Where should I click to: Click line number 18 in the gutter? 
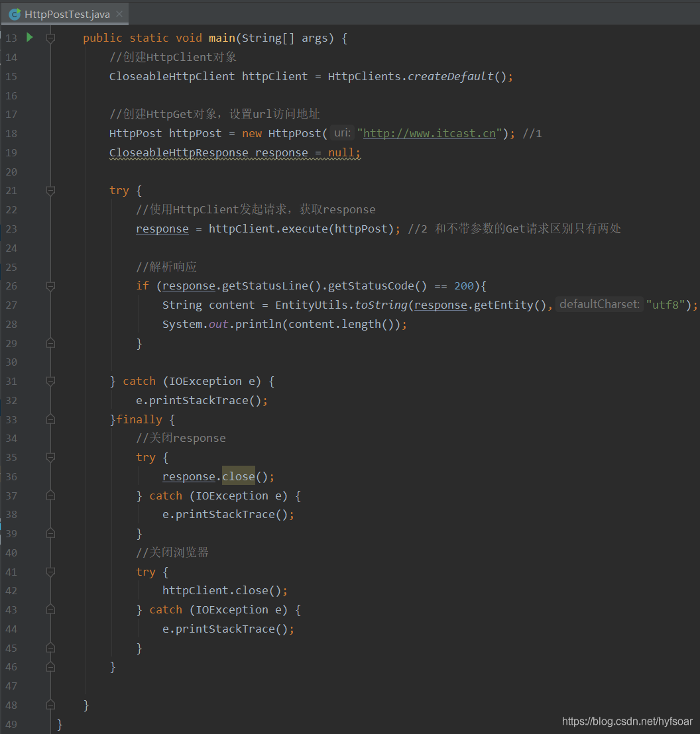[x=11, y=134]
